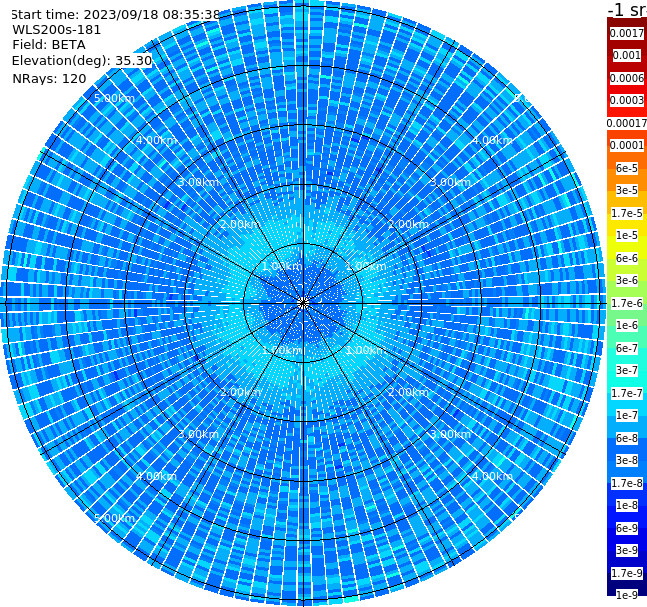The height and width of the screenshot is (607, 647).
Task: Click the 0.0003 colorbar label
Action: pyautogui.click(x=627, y=100)
